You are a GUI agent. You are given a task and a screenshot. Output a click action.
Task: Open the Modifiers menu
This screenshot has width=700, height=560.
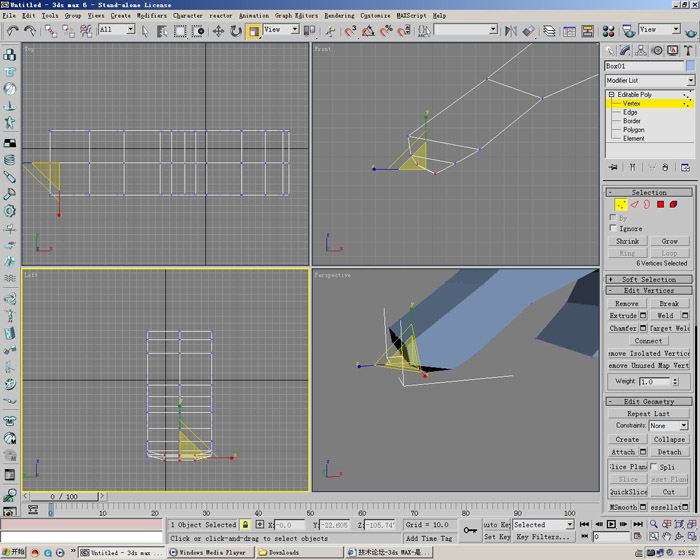click(x=153, y=16)
